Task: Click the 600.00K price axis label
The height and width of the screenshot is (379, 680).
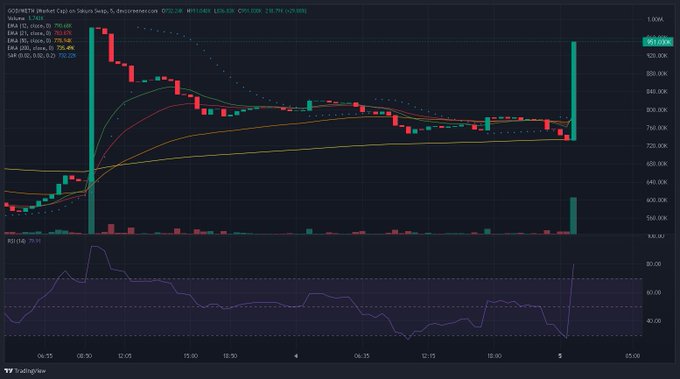Action: pos(657,200)
